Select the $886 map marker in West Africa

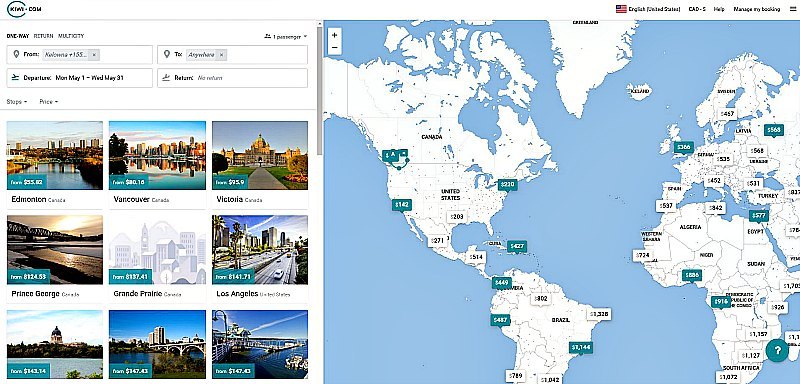click(692, 275)
